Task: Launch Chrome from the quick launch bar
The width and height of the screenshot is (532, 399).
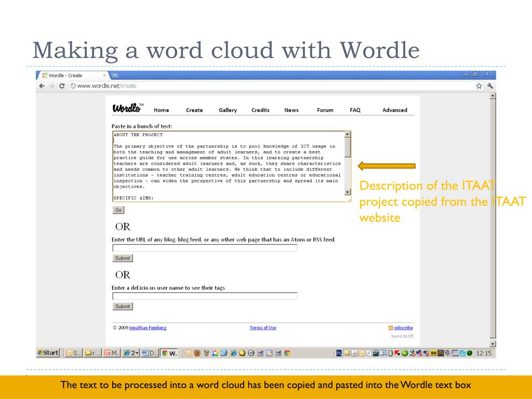Action: [287, 353]
